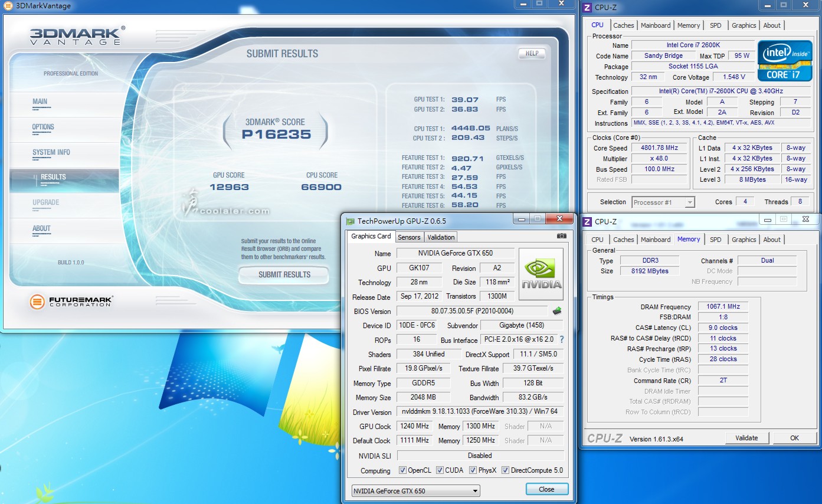Open Graphics tab in top CPU-Z window
The width and height of the screenshot is (822, 504).
pyautogui.click(x=744, y=25)
